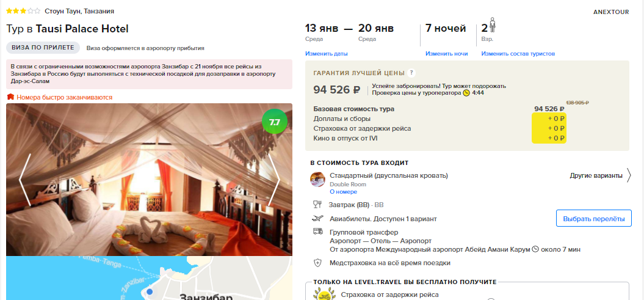This screenshot has height=300, width=644.
Task: Click the question mark icon beside best price guarantee
Action: [411, 73]
